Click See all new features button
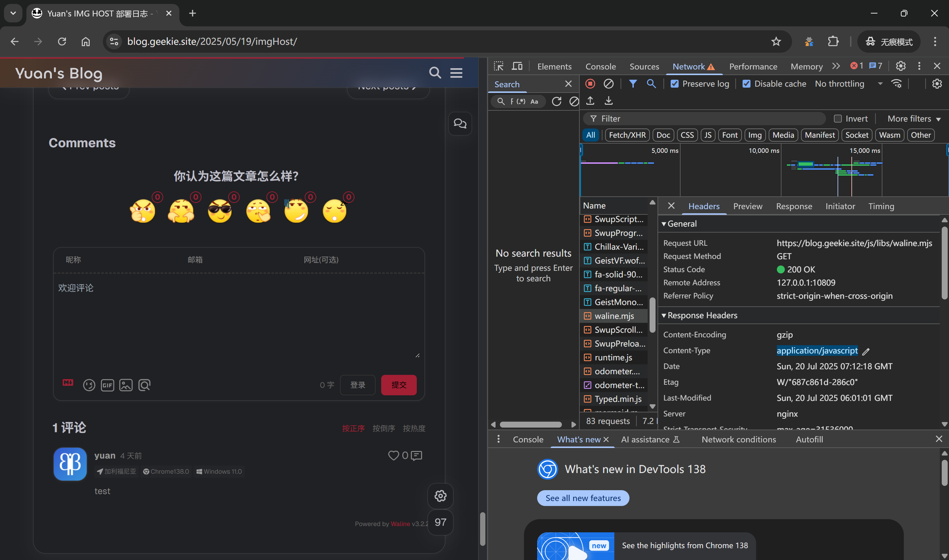This screenshot has width=949, height=560. click(x=583, y=498)
